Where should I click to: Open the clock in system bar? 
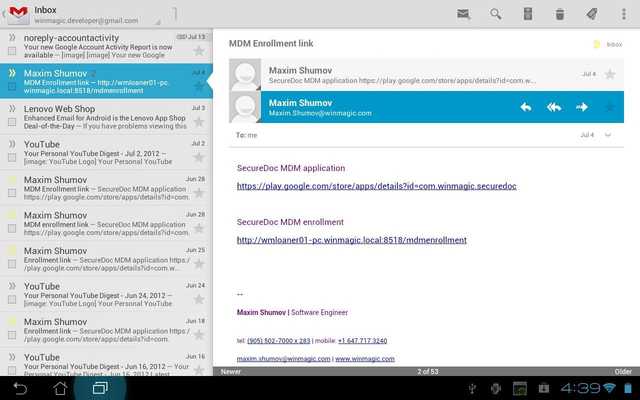point(580,388)
